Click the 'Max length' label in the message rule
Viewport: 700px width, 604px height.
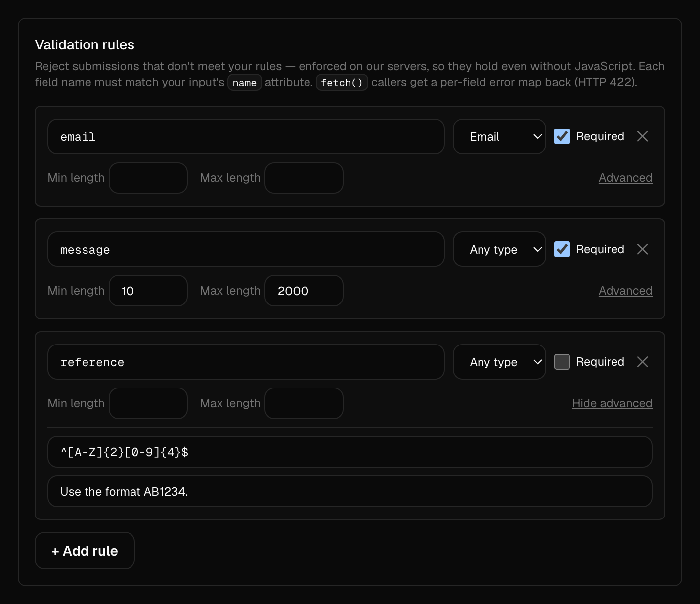tap(230, 291)
